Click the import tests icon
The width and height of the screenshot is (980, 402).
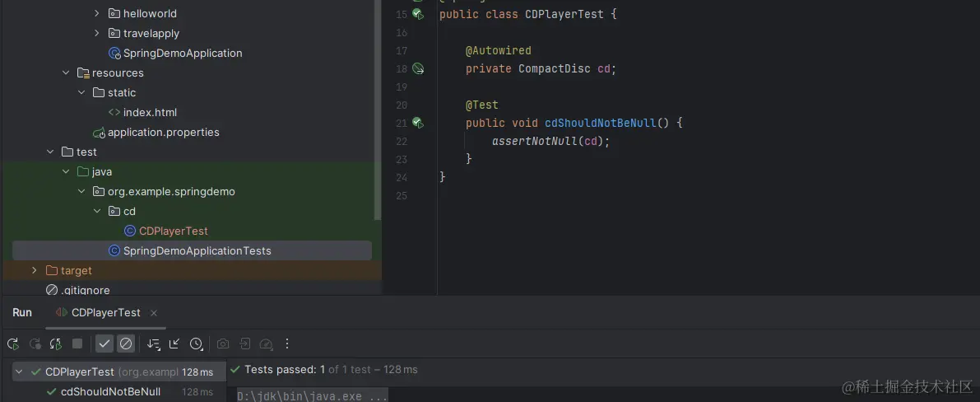245,344
